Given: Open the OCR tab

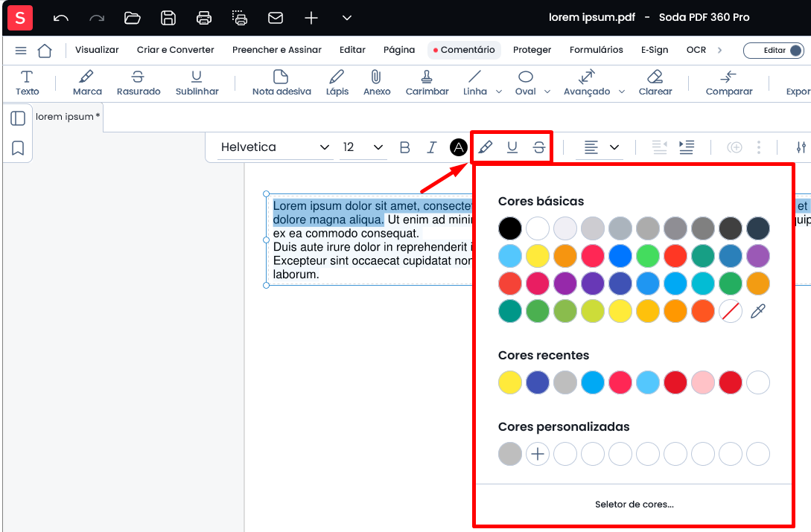Looking at the screenshot, I should [x=696, y=50].
